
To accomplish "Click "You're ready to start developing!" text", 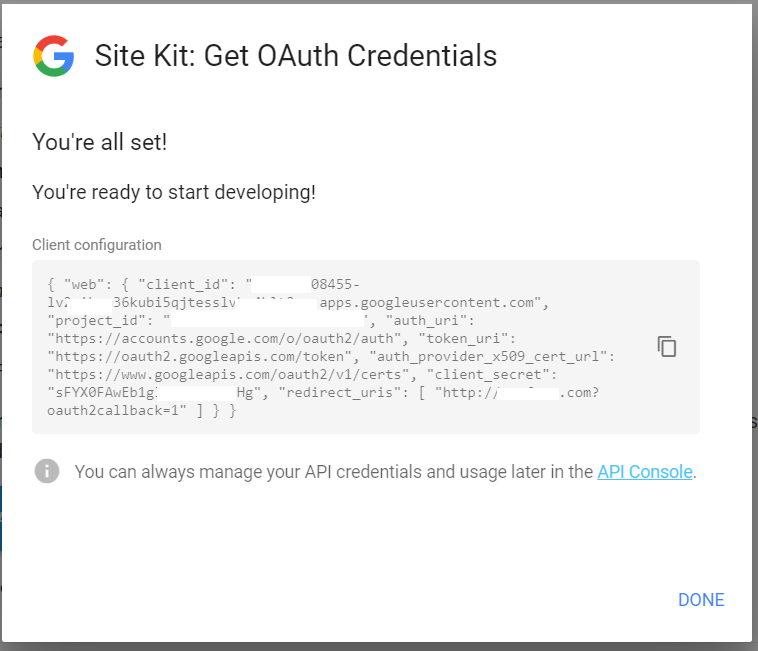I will (174, 192).
